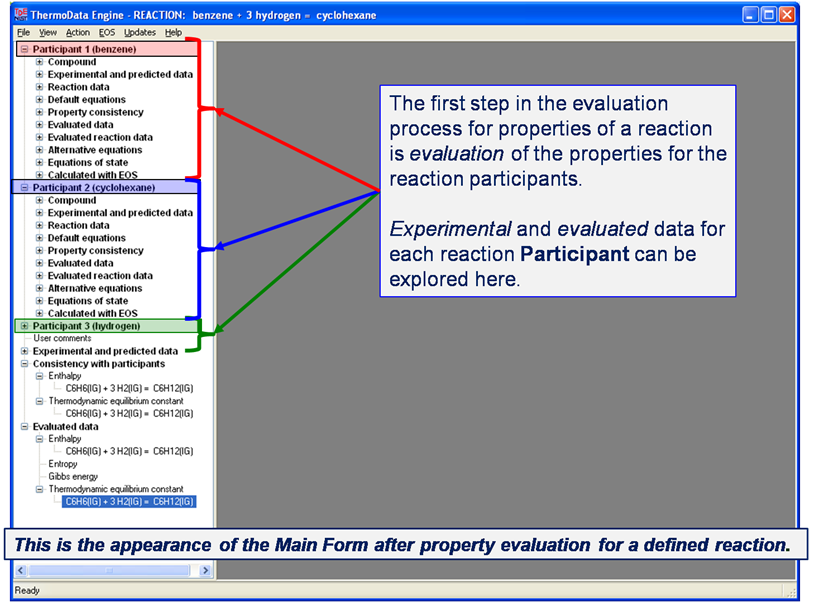Image resolution: width=815 pixels, height=603 pixels.
Task: Expand Compound under Participant 1 (benzene)
Action: (x=40, y=62)
